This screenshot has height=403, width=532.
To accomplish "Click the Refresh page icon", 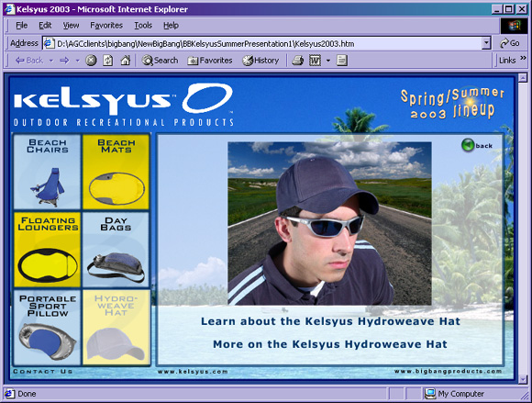I will [x=108, y=61].
